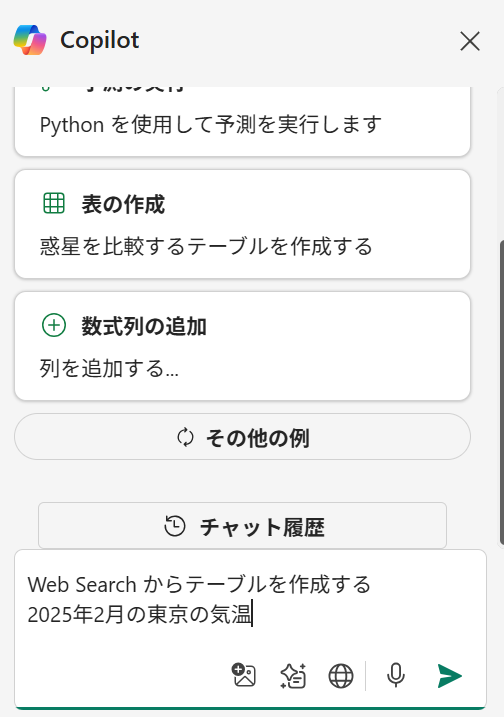Viewport: 504px width, 717px height.
Task: Open チャット履歴
Action: tap(242, 525)
